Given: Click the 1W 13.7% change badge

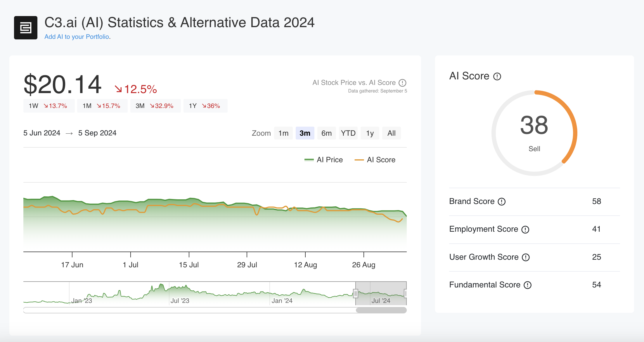Looking at the screenshot, I should [49, 106].
